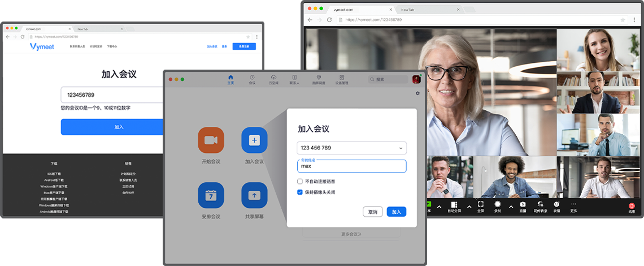Click the 更多会议» button
Viewport: 644px width, 266px height.
351,234
